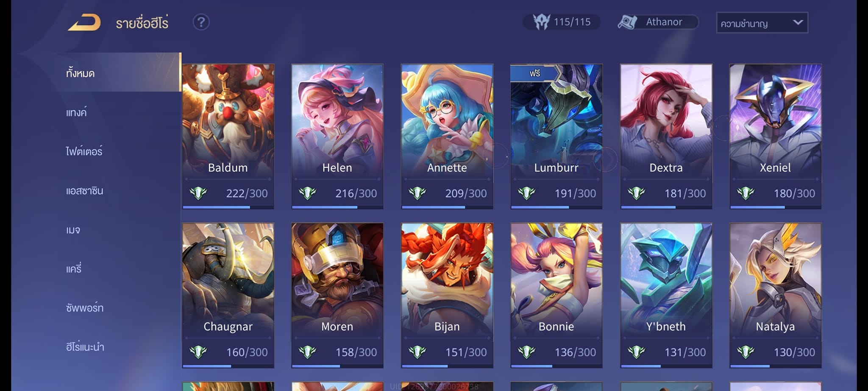The image size is (868, 391).
Task: Expand the sort menu chevron arrow
Action: click(x=798, y=22)
